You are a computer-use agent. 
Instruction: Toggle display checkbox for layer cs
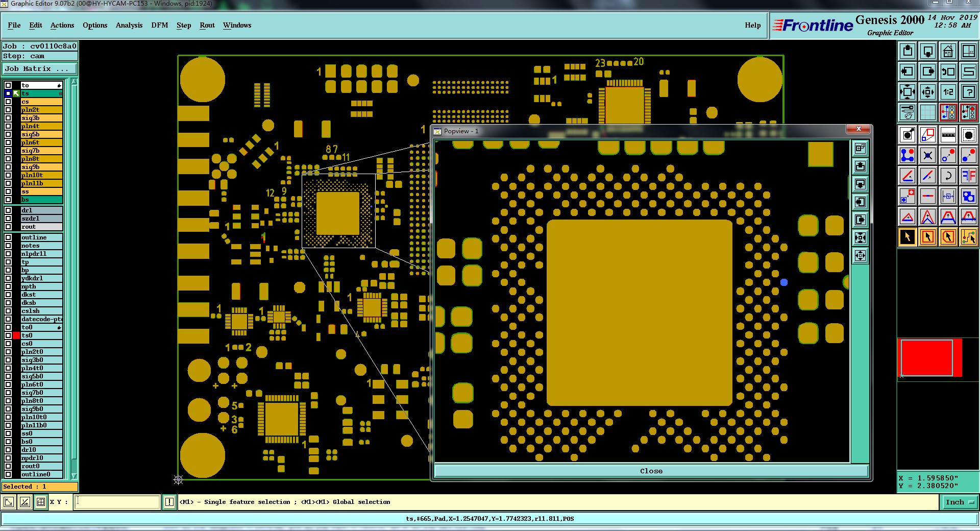[x=8, y=102]
